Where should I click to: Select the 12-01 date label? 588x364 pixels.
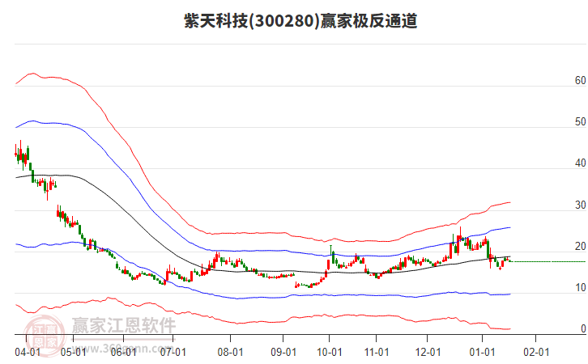[x=428, y=353]
